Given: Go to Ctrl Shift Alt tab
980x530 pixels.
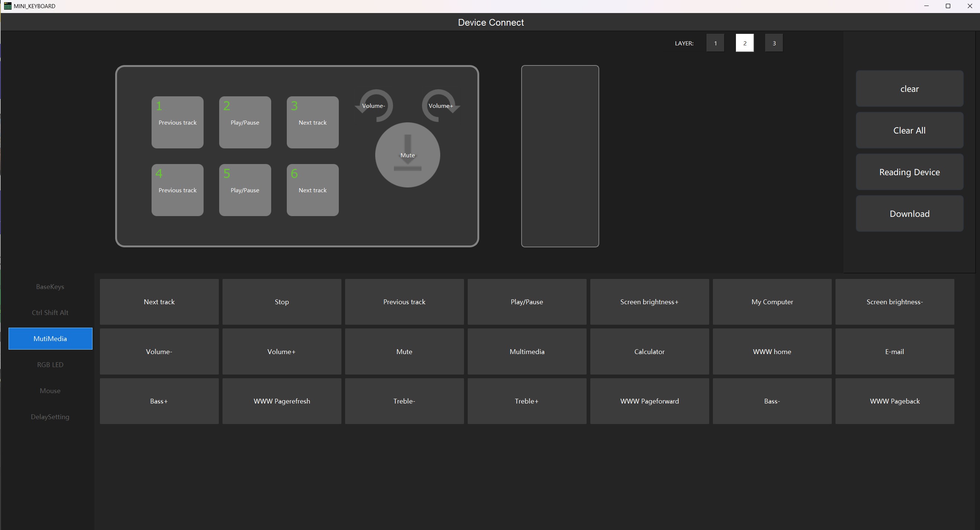Looking at the screenshot, I should (50, 312).
